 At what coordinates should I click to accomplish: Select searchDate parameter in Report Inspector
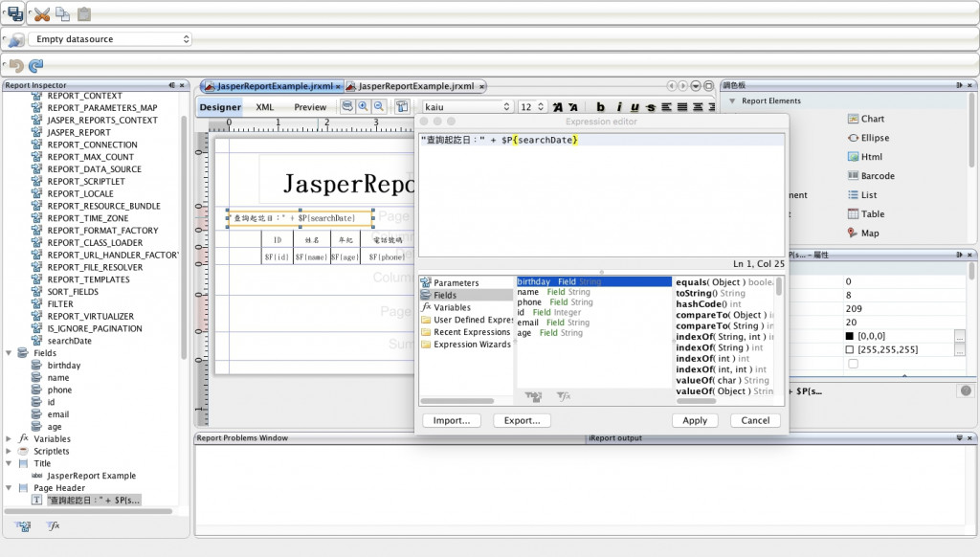69,341
